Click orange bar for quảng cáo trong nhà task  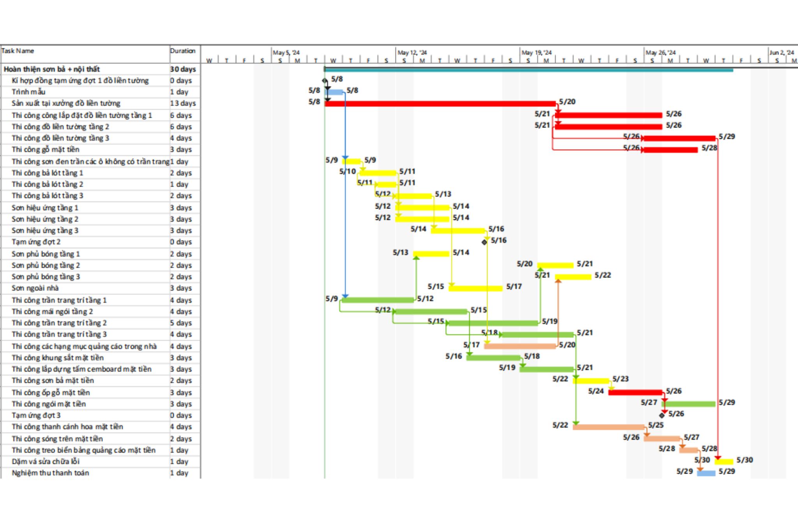[520, 346]
